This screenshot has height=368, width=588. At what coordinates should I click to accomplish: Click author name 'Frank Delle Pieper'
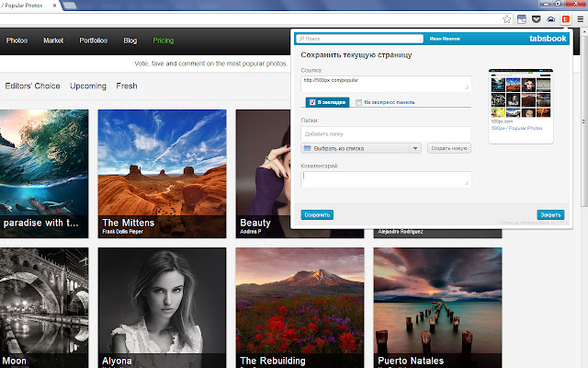(122, 232)
